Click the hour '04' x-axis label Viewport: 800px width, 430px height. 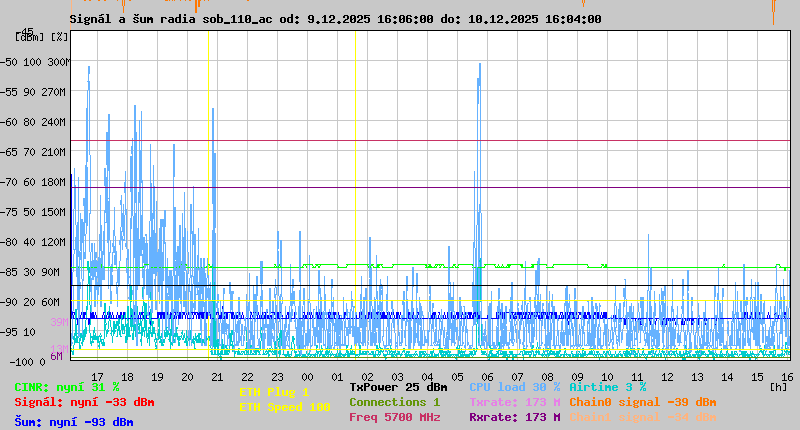point(428,377)
